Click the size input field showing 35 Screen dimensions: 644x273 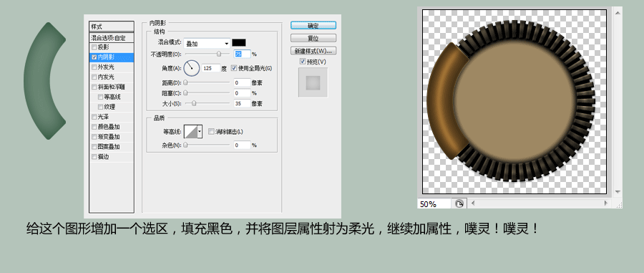tap(242, 104)
